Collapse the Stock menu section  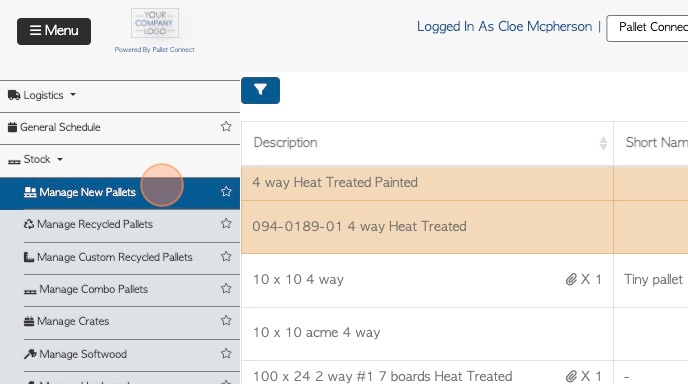36,159
